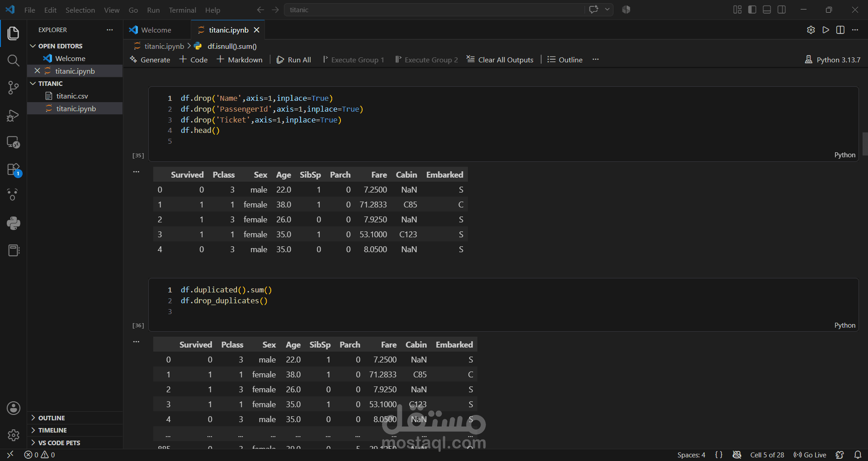Customize layout from title bar
This screenshot has height=461, width=868.
(x=737, y=9)
